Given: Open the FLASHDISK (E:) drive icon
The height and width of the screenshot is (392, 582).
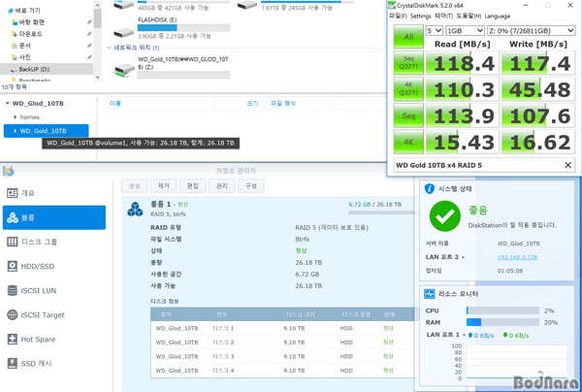Looking at the screenshot, I should click(124, 33).
